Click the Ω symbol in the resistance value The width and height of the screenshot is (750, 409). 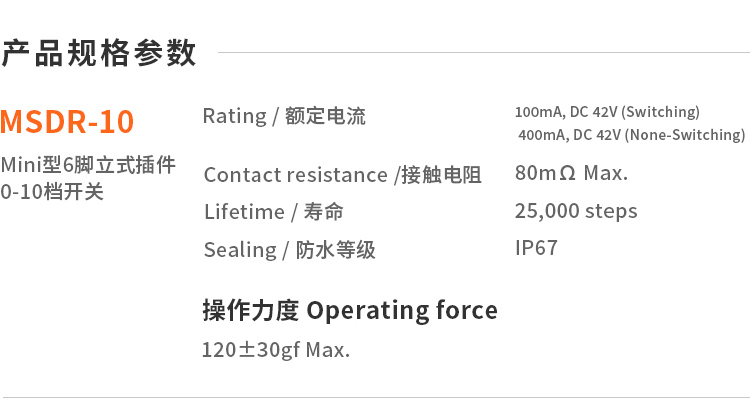567,174
